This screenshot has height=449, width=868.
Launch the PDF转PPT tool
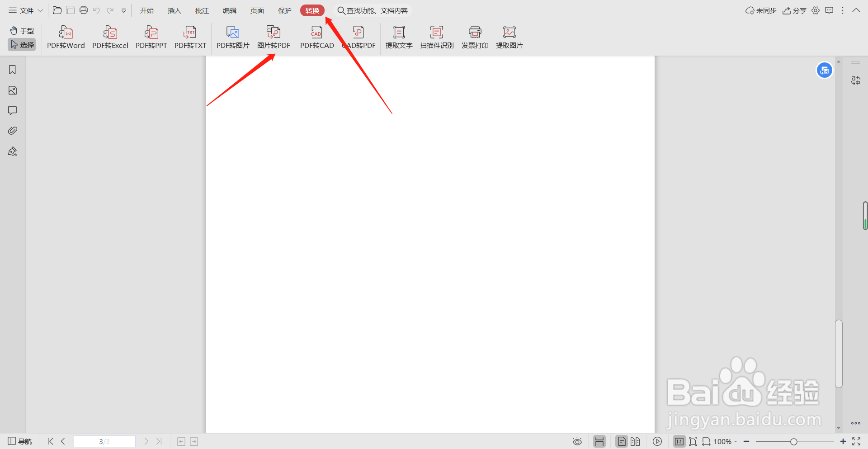(x=151, y=37)
